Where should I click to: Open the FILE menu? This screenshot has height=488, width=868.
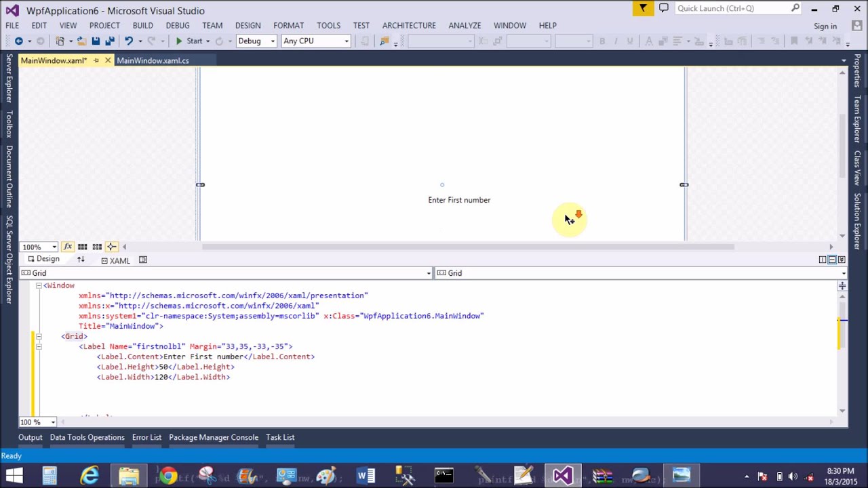(x=12, y=25)
